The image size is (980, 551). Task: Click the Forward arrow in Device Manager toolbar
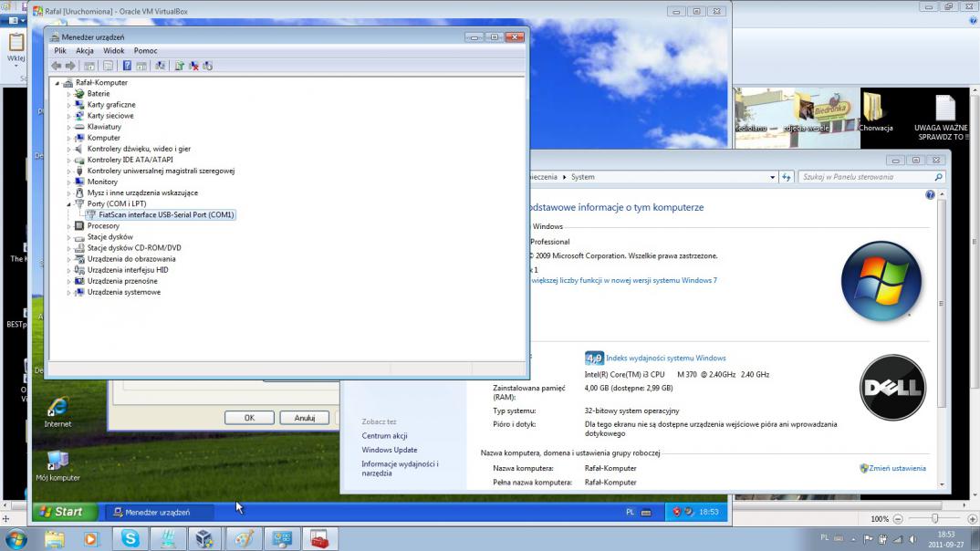click(70, 66)
